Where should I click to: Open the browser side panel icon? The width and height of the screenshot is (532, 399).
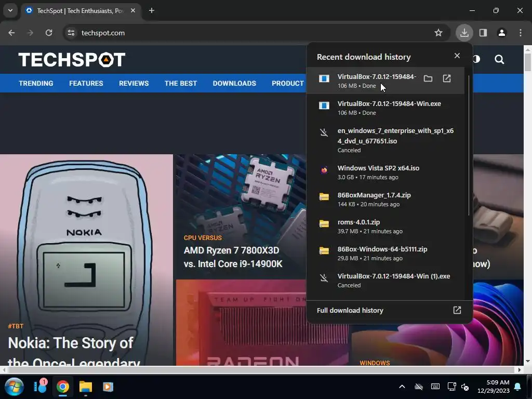pyautogui.click(x=483, y=33)
